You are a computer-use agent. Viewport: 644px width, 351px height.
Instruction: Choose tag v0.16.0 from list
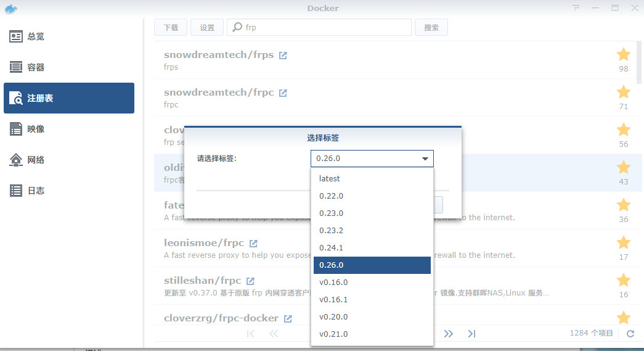pos(372,283)
